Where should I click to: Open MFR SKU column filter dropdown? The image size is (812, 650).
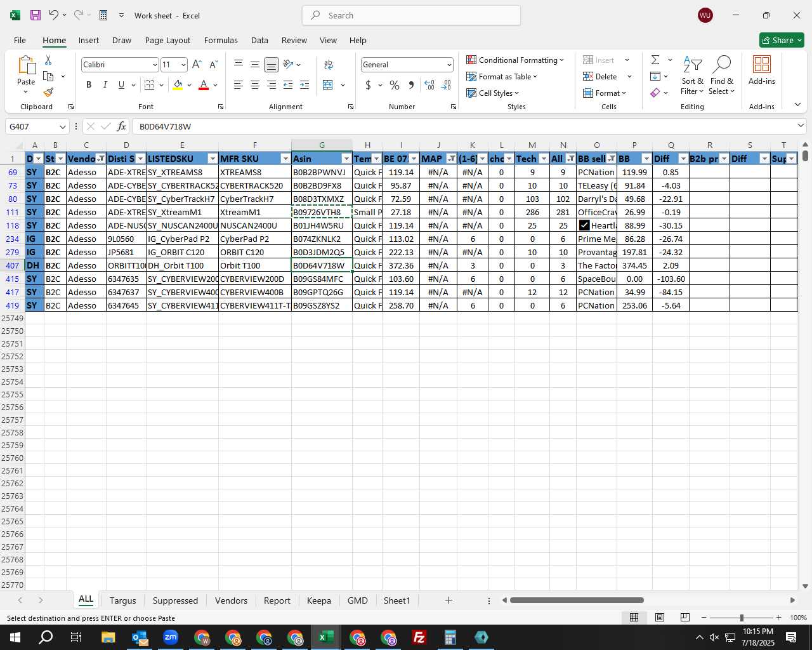pyautogui.click(x=285, y=159)
